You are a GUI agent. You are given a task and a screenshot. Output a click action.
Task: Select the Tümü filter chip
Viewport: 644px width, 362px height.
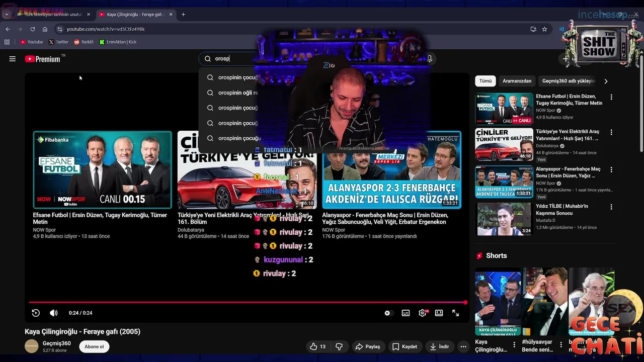point(486,81)
